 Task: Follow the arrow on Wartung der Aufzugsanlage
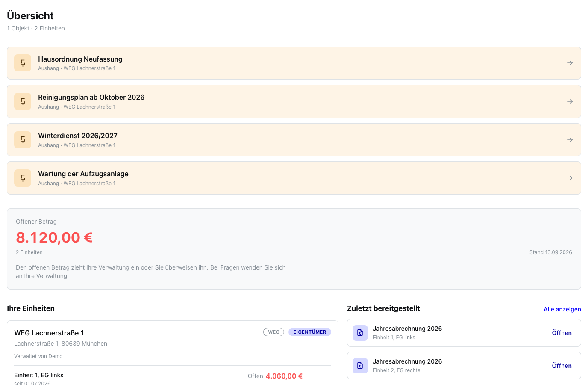click(x=570, y=178)
